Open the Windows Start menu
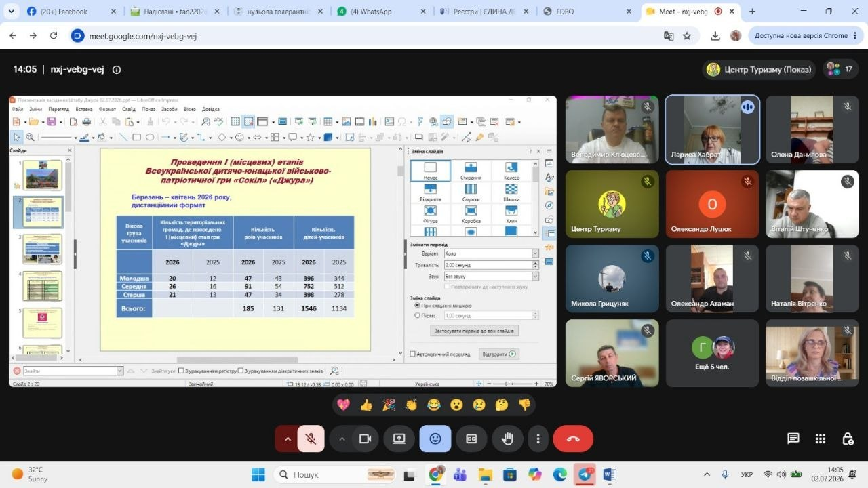 coord(258,474)
